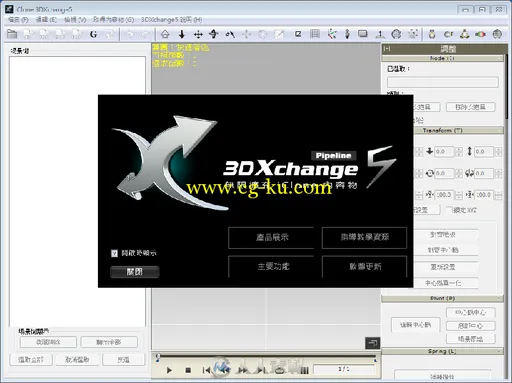Viewport: 512px width, 383px height.
Task: Click the pivot stand toolbar icon
Action: (x=380, y=34)
